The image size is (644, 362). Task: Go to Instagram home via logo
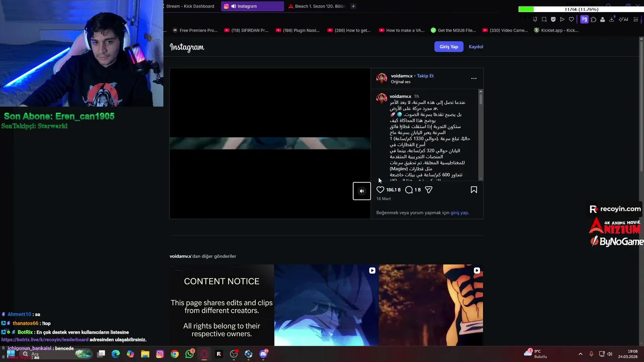pyautogui.click(x=187, y=47)
